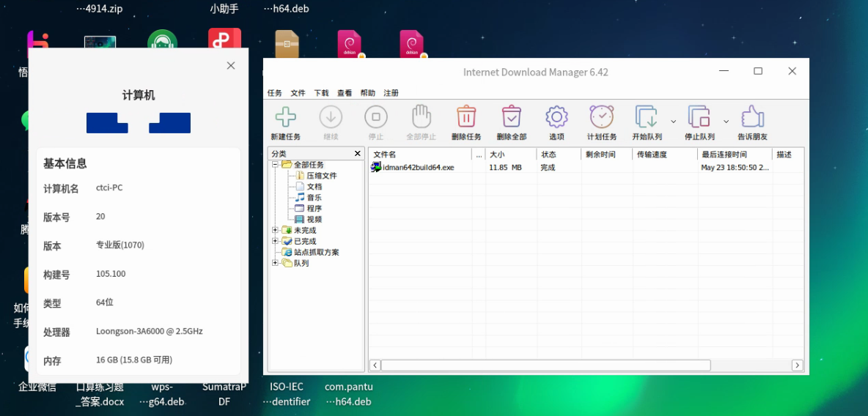Screen dimensions: 868x416
Task: Select the 未完成 folder label
Action: (305, 230)
